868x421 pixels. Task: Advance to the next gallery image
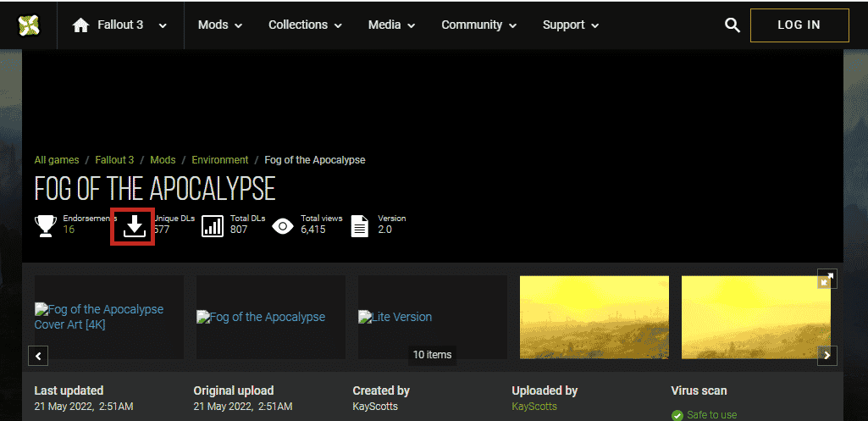coord(827,356)
